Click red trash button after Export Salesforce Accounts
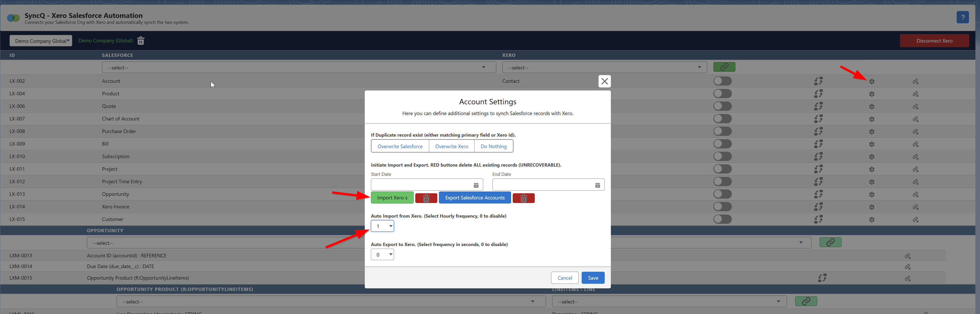Screen dimensions: 980x314 [523, 198]
